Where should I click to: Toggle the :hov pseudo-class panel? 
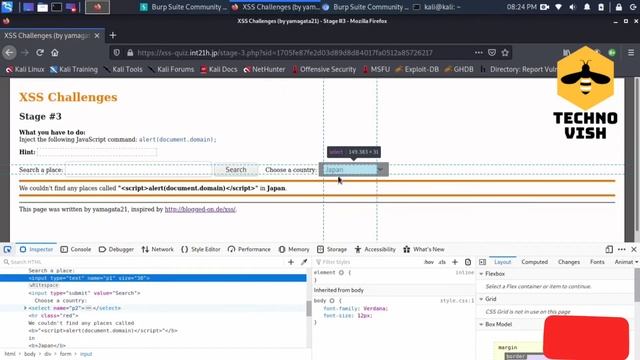429,262
